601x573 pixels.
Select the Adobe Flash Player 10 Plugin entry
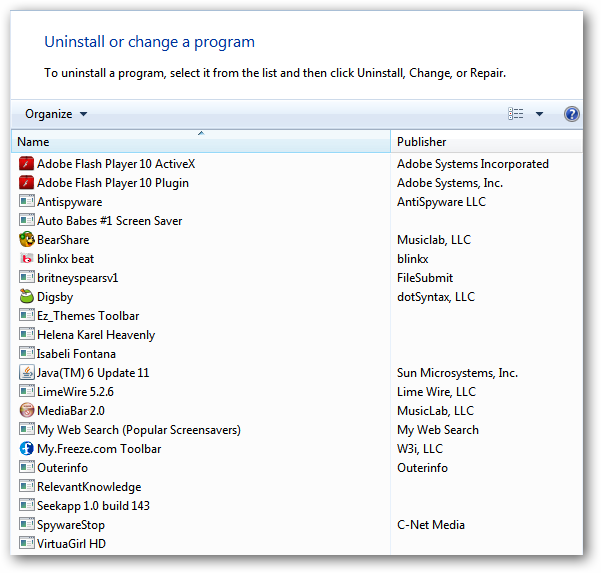coord(113,183)
